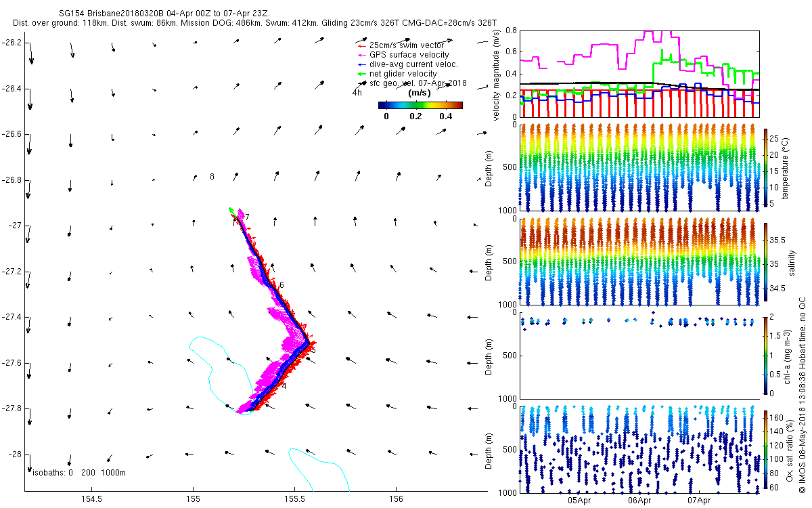Click the '-27' latitude tick label
812x508 pixels.
tap(16, 225)
